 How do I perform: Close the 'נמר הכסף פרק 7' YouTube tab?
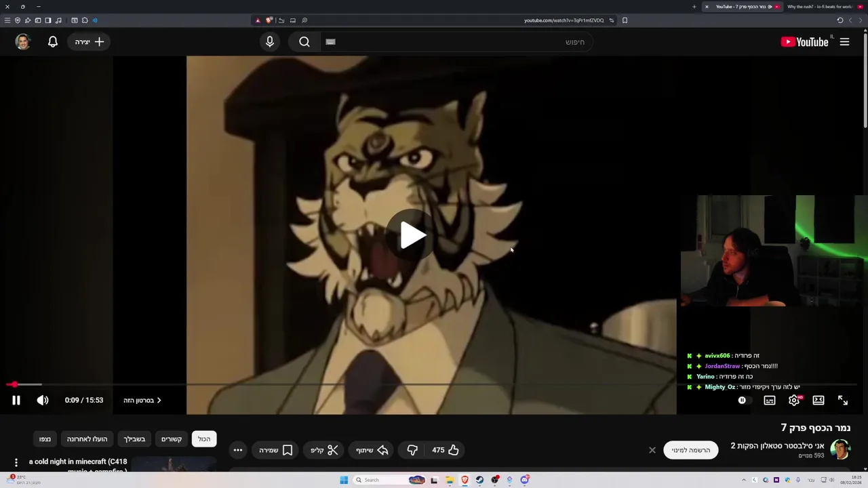pyautogui.click(x=707, y=7)
